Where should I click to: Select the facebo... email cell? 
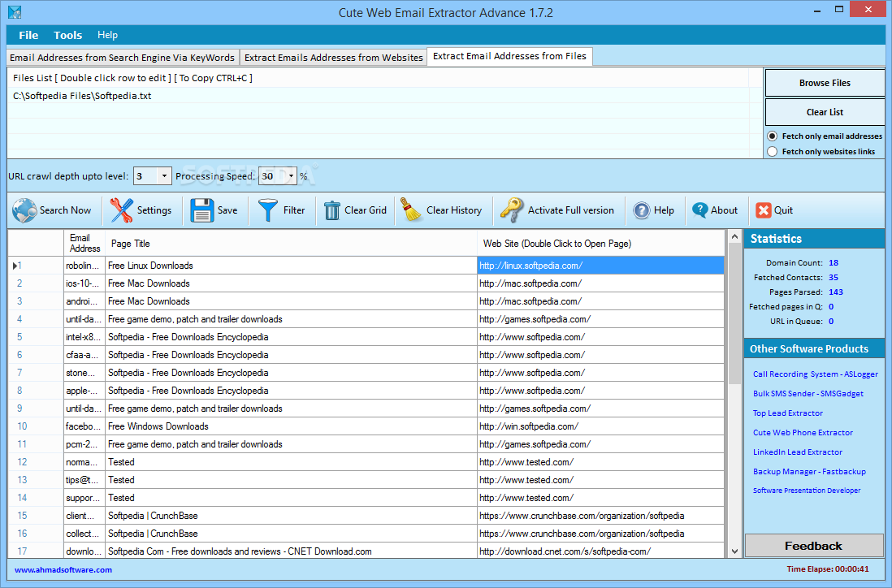pos(84,426)
